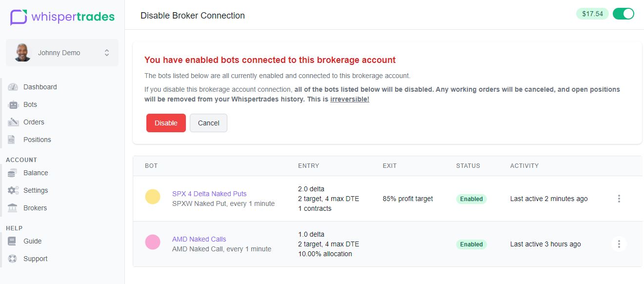644x284 pixels.
Task: Open the Dashboard gauge icon
Action: (x=13, y=87)
